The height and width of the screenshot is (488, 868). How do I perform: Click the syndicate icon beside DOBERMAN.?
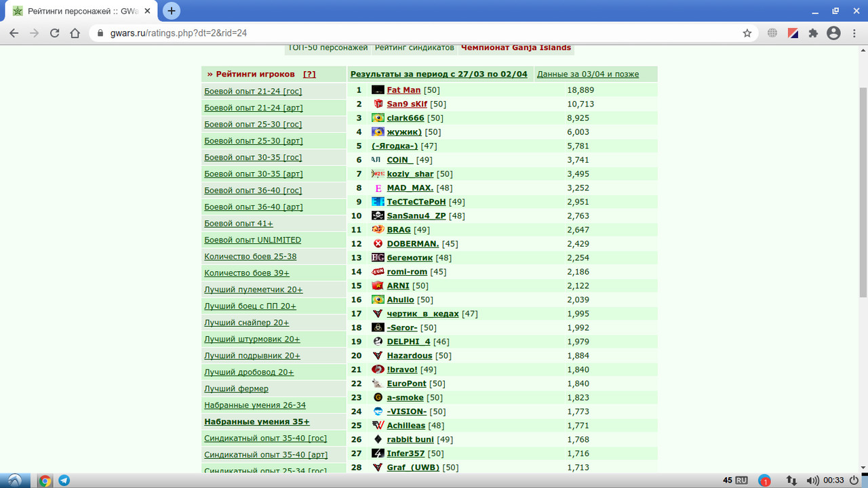coord(378,243)
